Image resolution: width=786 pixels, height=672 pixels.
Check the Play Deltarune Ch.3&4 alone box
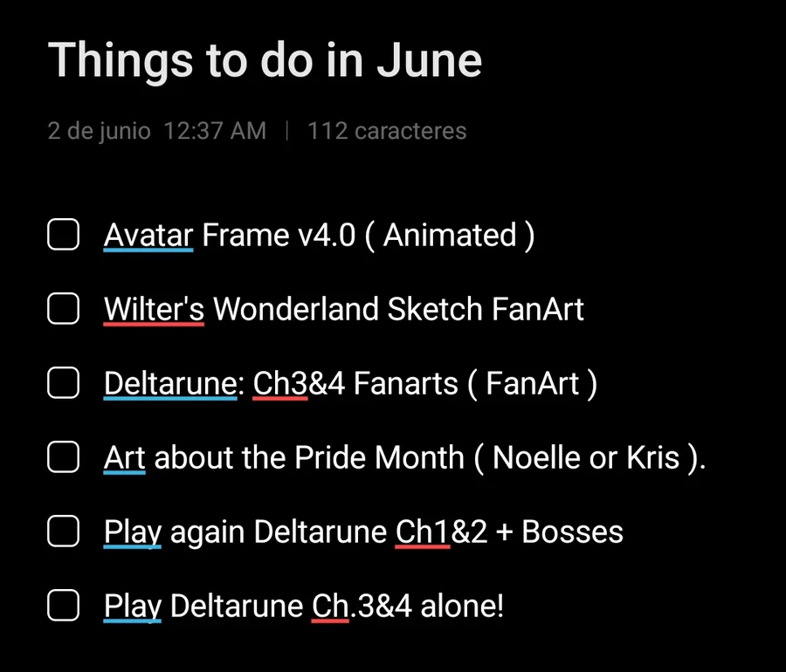pos(63,605)
